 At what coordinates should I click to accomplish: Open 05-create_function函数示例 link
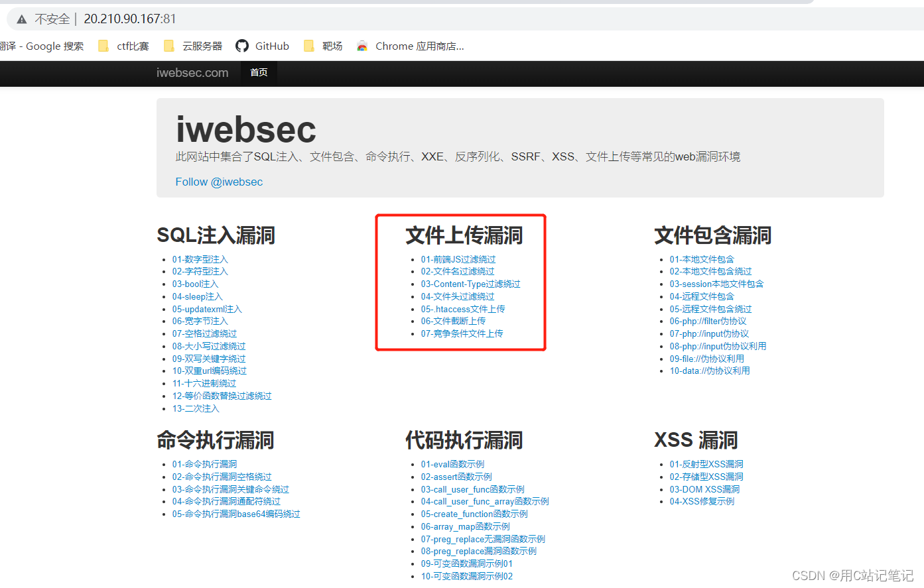tap(474, 514)
